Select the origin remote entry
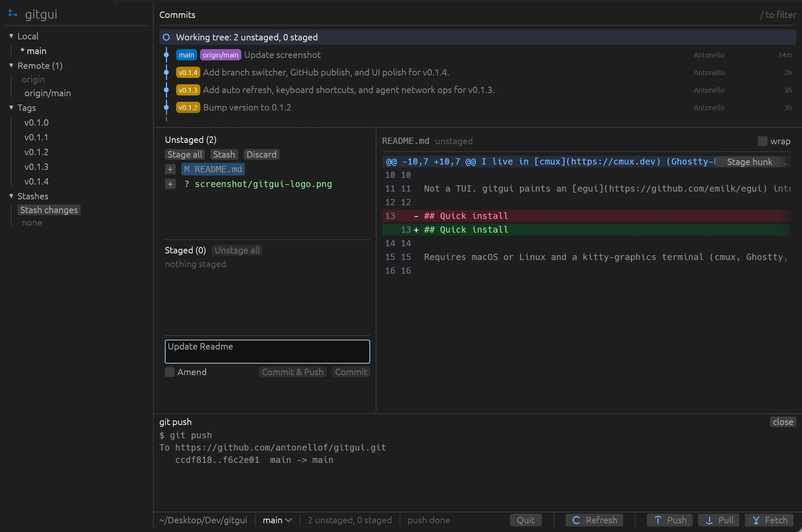The height and width of the screenshot is (532, 802). tap(33, 80)
